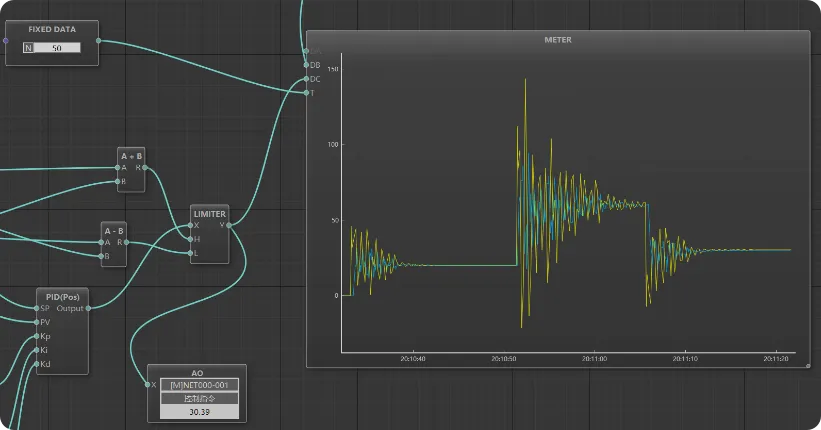Image resolution: width=821 pixels, height=430 pixels.
Task: Click the METER resize handle at bottom-right corner
Action: (808, 366)
